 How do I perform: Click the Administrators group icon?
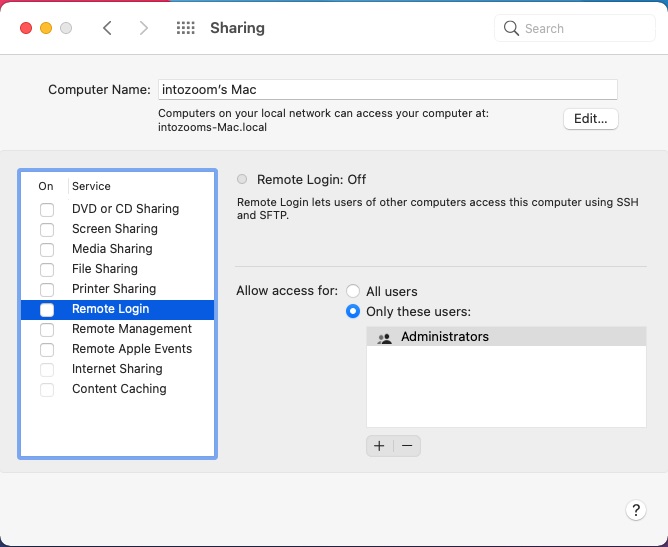tap(384, 337)
